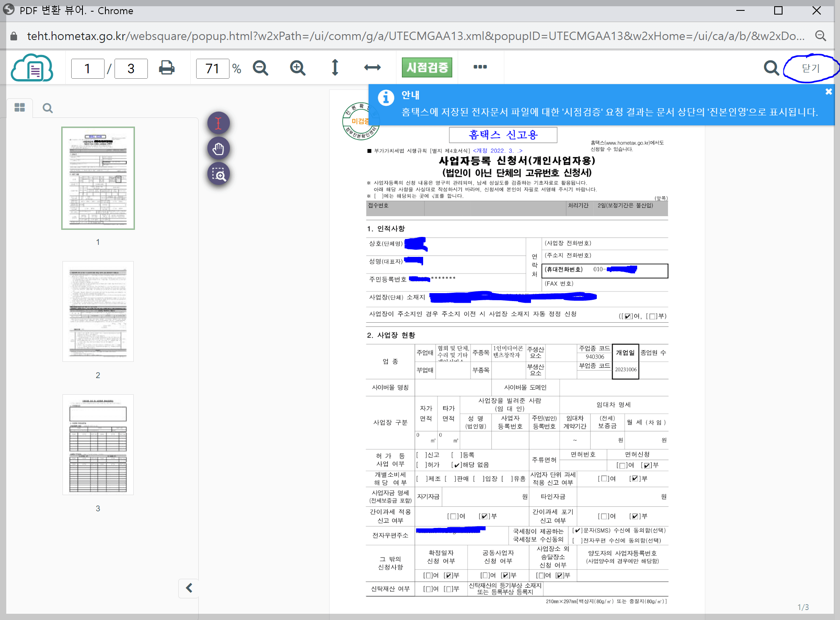Open the more options ellipsis menu
Image resolution: width=840 pixels, height=620 pixels.
point(480,67)
